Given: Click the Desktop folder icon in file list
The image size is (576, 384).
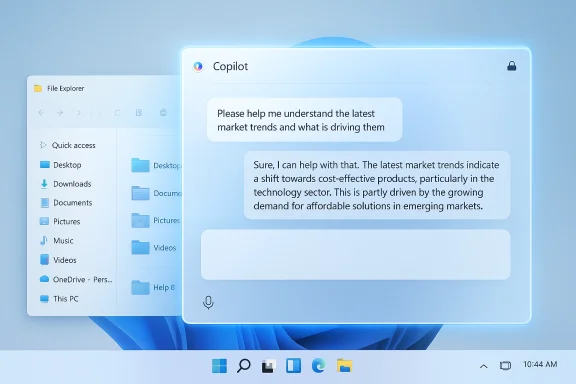Looking at the screenshot, I should (140, 165).
